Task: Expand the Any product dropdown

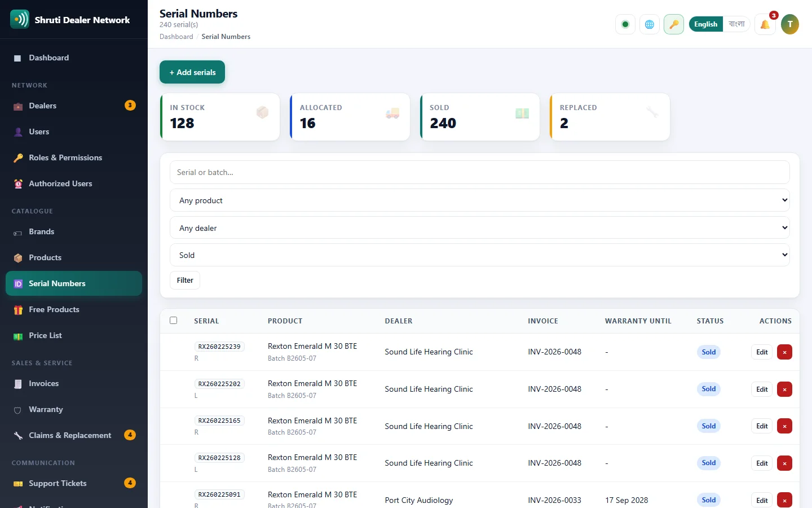Action: tap(480, 200)
